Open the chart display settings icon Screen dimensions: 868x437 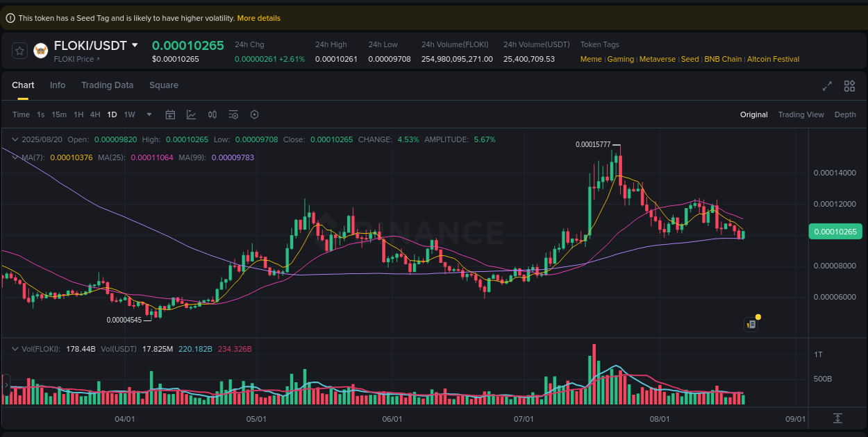click(233, 114)
